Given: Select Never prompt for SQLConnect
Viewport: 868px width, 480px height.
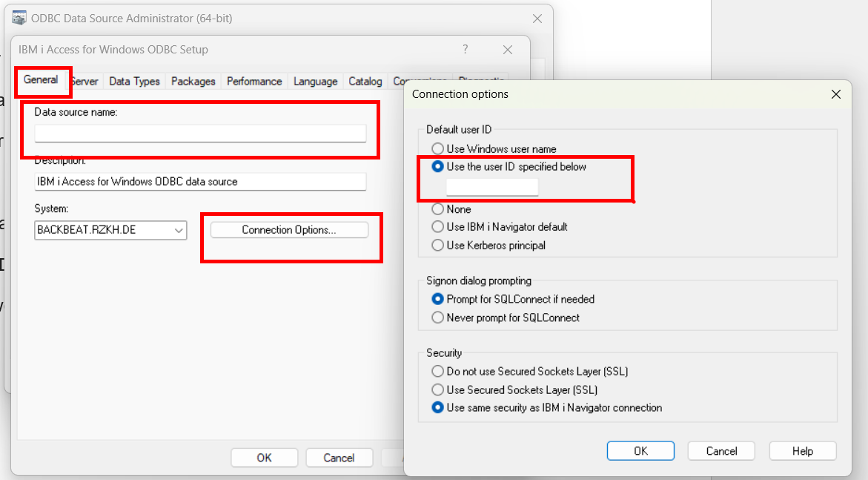Looking at the screenshot, I should point(439,318).
